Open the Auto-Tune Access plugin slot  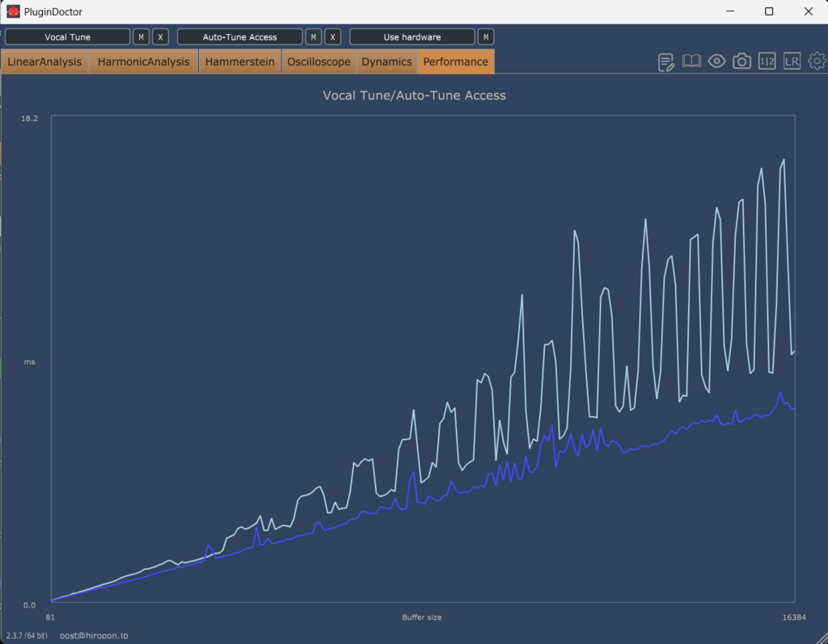(239, 37)
